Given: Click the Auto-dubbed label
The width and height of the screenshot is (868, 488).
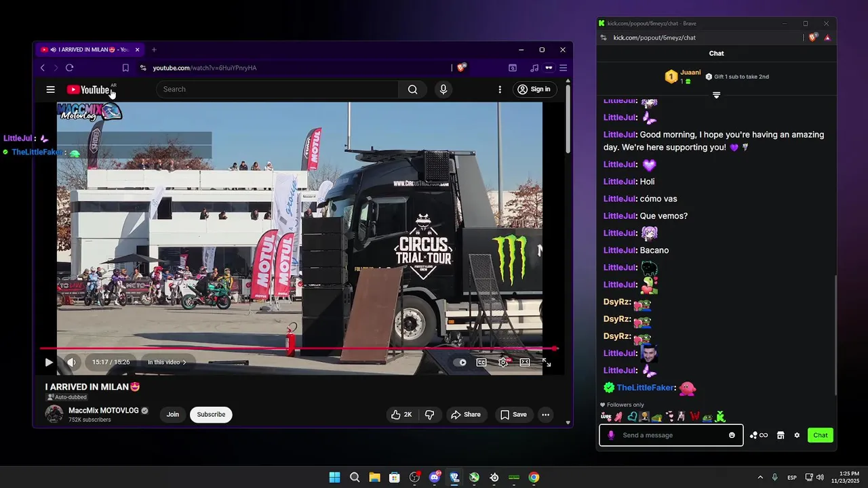Looking at the screenshot, I should (66, 397).
